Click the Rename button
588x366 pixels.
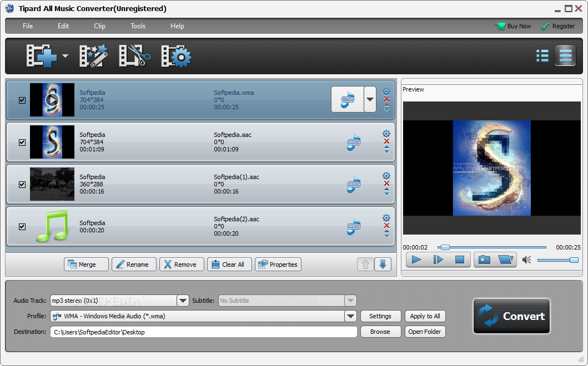click(134, 264)
